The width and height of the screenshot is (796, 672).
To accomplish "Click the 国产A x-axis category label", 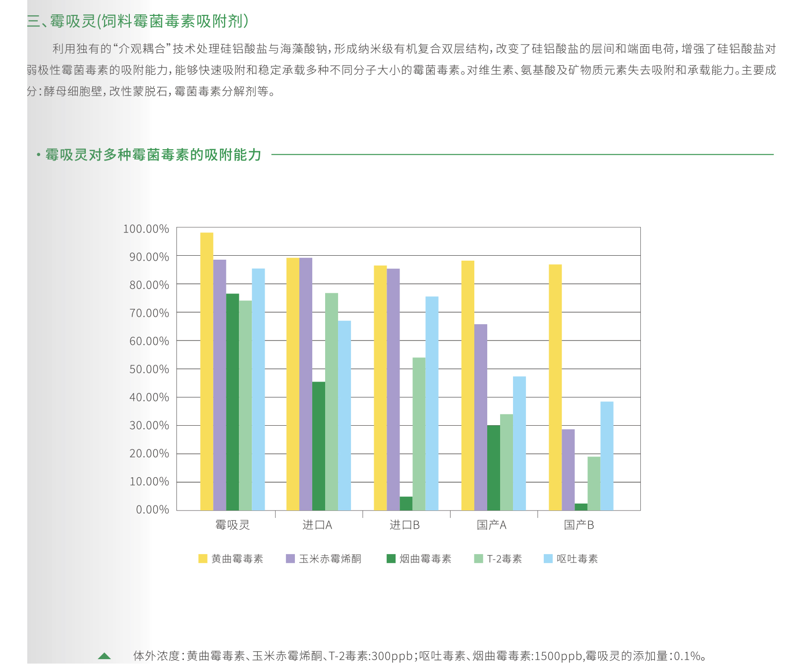I will pos(492,525).
